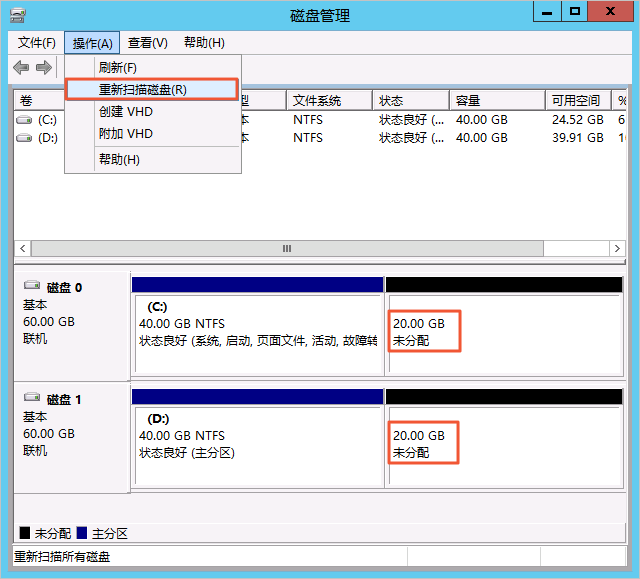The height and width of the screenshot is (579, 640).
Task: Click the 磁盘 1 disk icon
Action: click(x=32, y=399)
